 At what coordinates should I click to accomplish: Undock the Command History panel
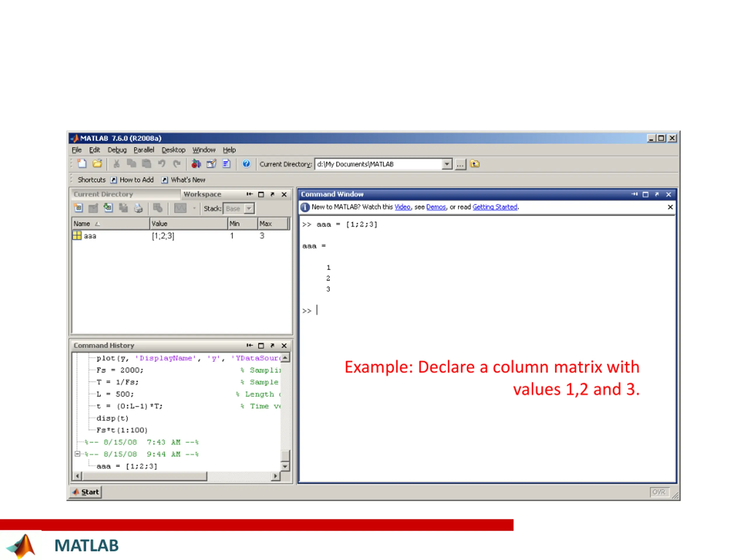pyautogui.click(x=272, y=345)
